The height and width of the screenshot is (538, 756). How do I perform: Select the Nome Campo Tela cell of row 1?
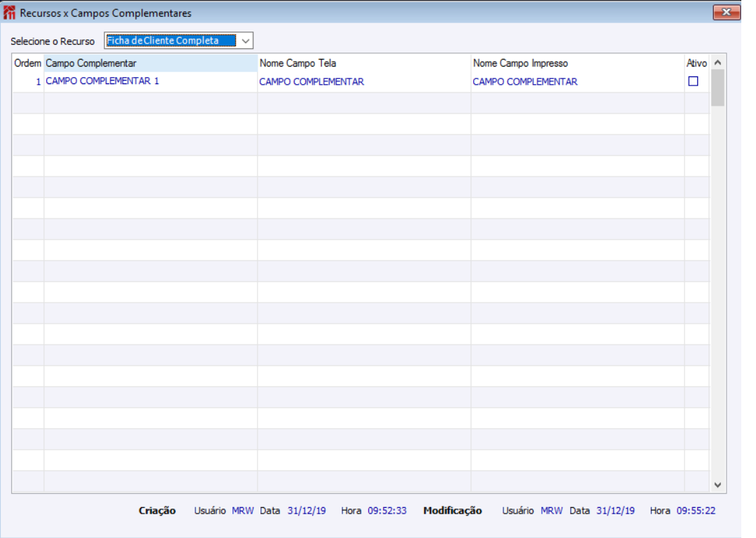(364, 81)
